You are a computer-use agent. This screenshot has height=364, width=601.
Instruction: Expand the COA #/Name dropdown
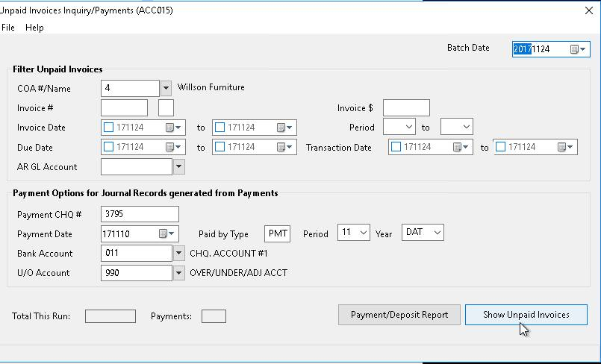pos(166,89)
